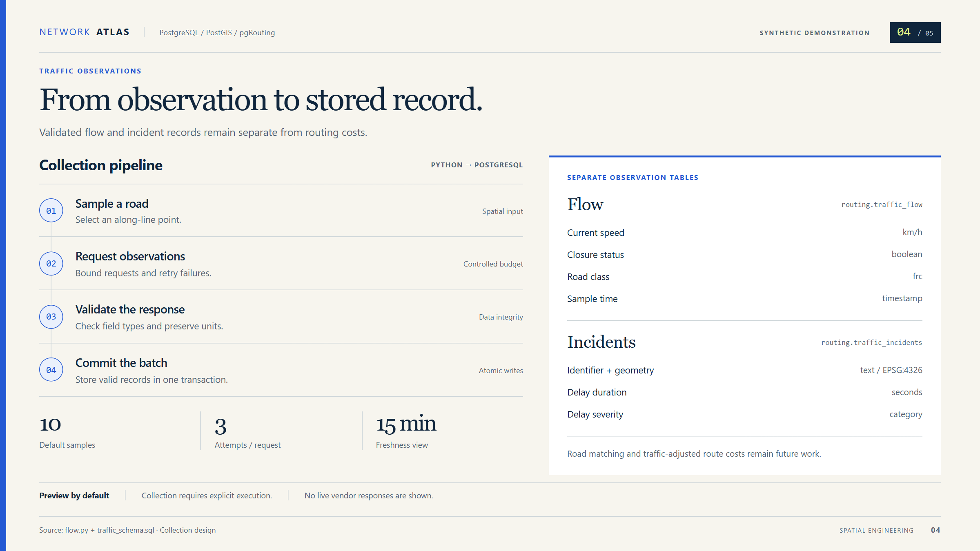Select the 'Sample a road' step title
This screenshot has width=980, height=551.
pyautogui.click(x=112, y=204)
